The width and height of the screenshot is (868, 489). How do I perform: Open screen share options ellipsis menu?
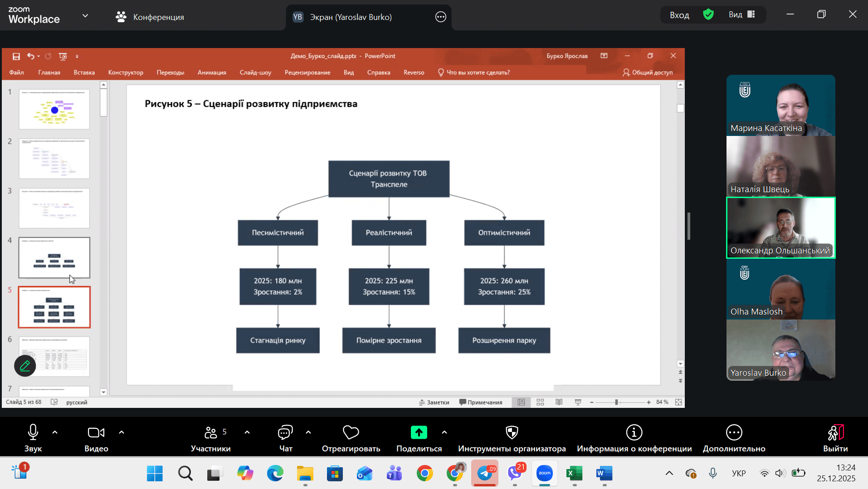pyautogui.click(x=440, y=17)
